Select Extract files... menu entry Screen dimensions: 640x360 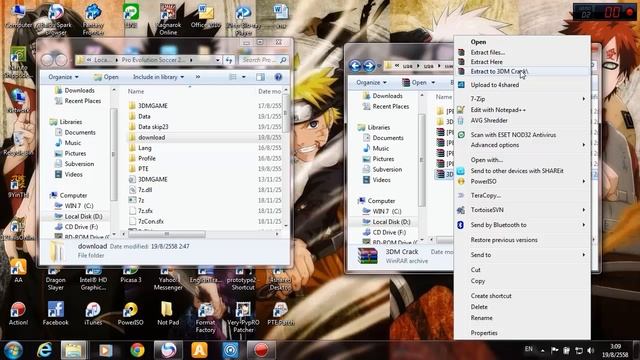click(487, 52)
